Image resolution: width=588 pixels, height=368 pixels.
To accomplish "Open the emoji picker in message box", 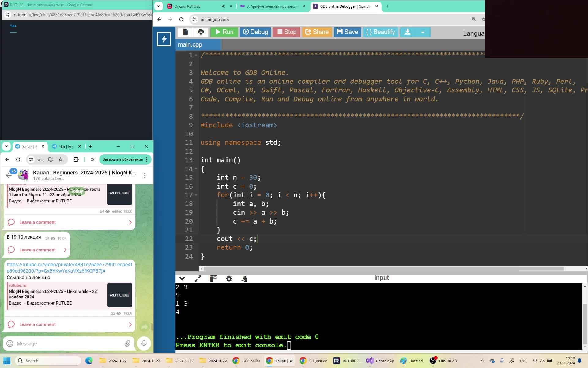I will [10, 343].
